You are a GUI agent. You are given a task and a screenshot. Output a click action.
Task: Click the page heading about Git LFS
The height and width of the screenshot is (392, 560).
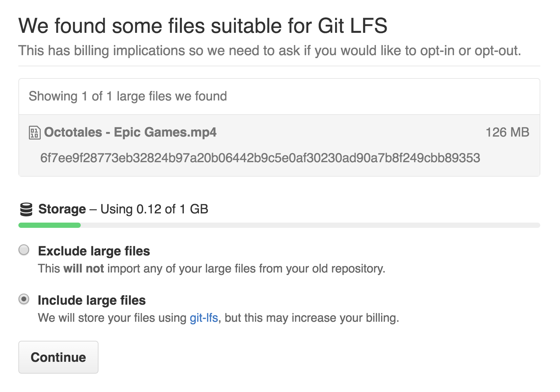[203, 26]
